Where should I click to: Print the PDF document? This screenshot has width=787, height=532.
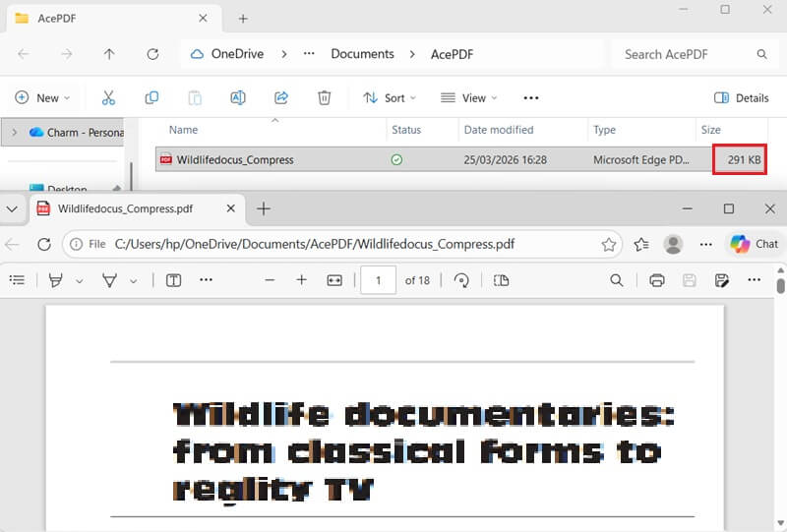pyautogui.click(x=657, y=280)
